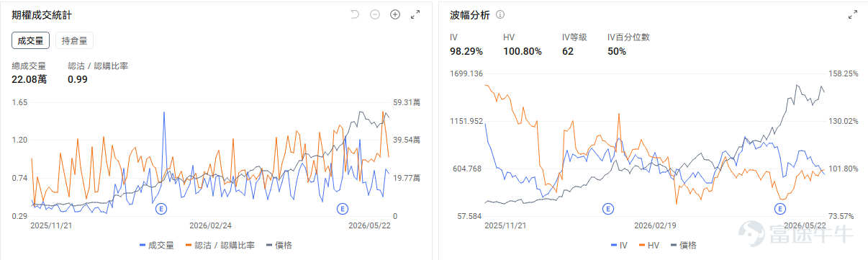Click the IV百分位數 value 50%
The image size is (868, 260).
pos(617,51)
